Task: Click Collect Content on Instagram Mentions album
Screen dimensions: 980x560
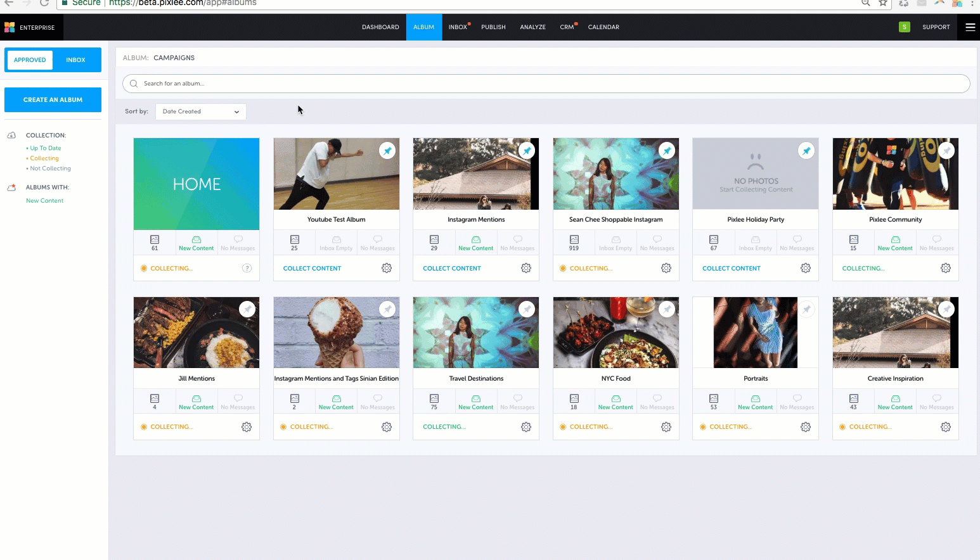Action: 451,269
